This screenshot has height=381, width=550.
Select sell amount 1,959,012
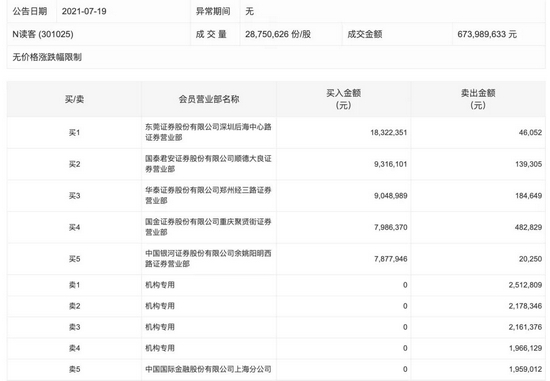(525, 369)
